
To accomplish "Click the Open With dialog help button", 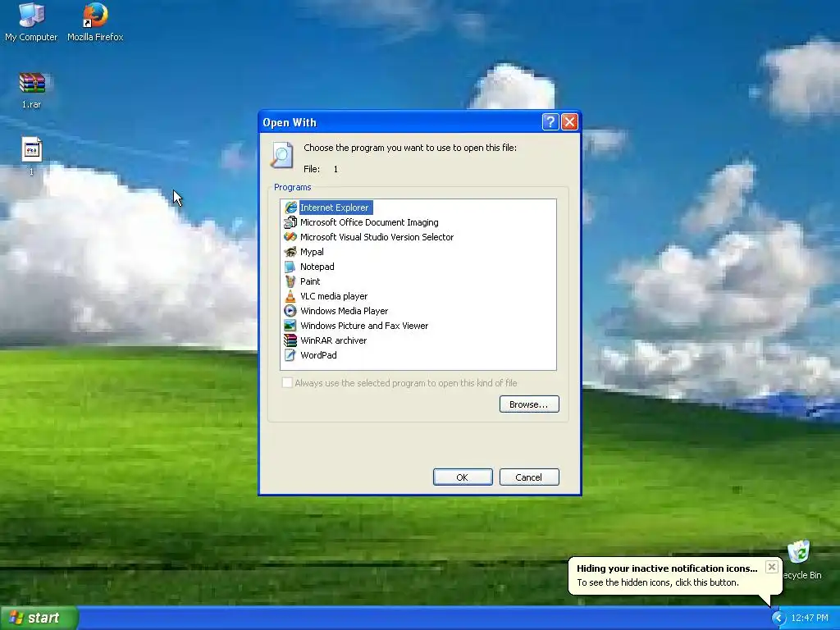I will pyautogui.click(x=550, y=122).
